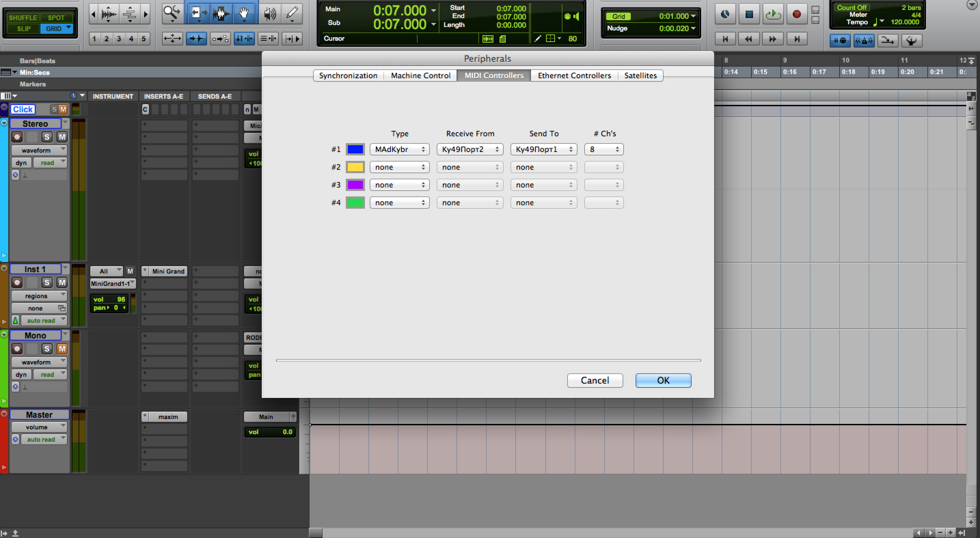Enable SLIP edit mode
980x538 pixels.
pos(24,29)
